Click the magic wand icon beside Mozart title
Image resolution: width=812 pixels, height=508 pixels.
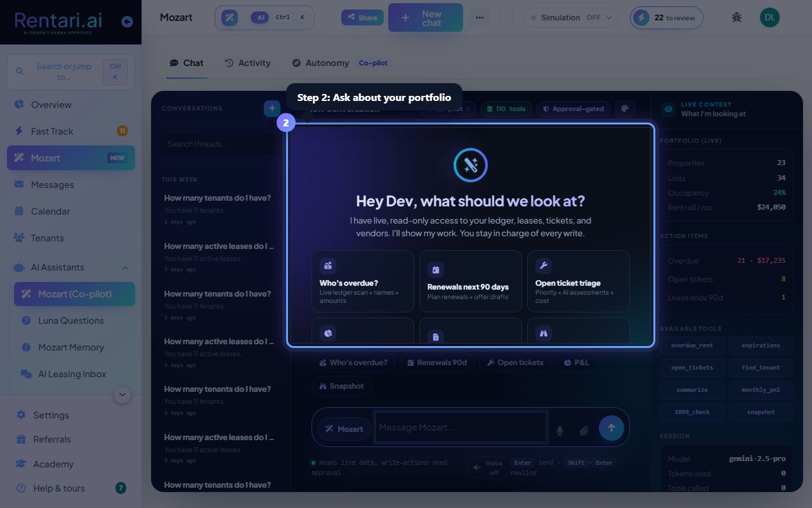[230, 18]
